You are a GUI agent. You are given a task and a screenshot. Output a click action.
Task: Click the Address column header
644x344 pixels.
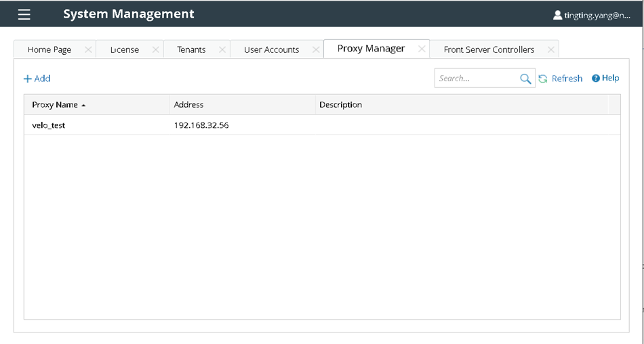click(189, 105)
